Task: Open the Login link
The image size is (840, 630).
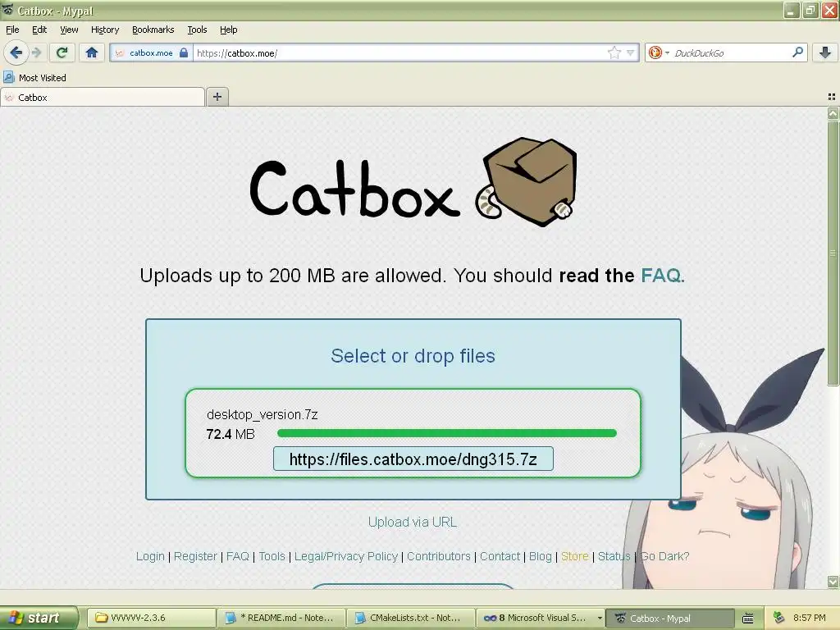Action: tap(150, 556)
